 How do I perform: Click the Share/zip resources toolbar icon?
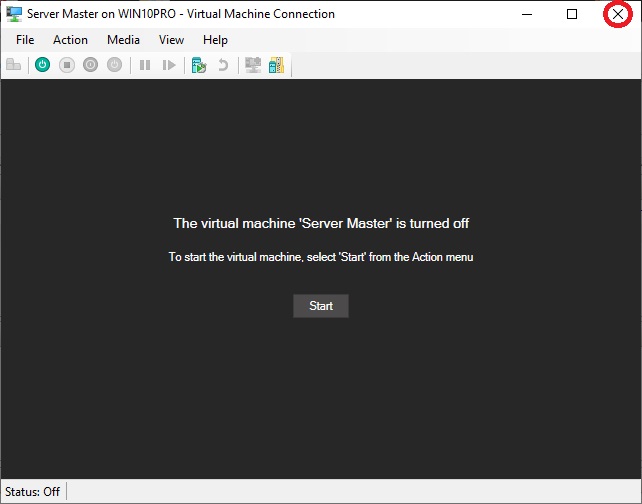276,65
